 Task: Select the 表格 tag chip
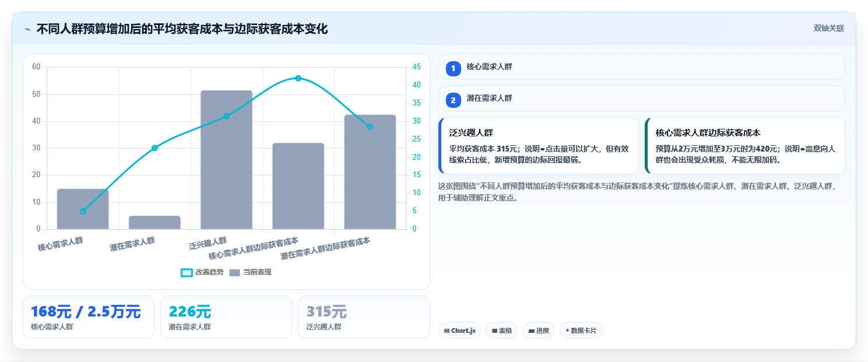point(501,331)
